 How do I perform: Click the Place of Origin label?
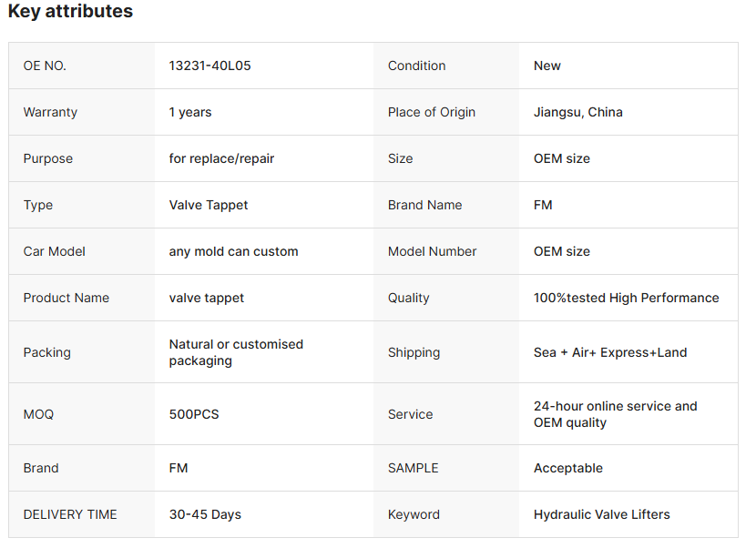pyautogui.click(x=432, y=112)
